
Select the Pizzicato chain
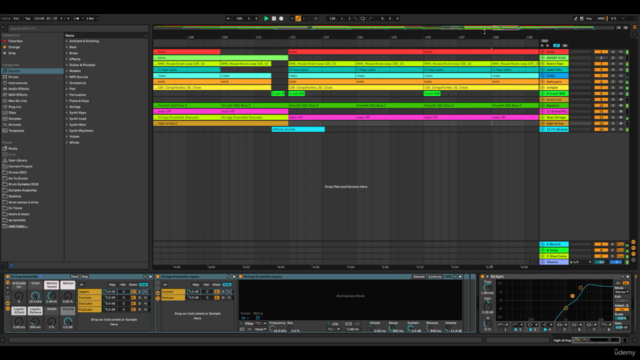click(89, 309)
